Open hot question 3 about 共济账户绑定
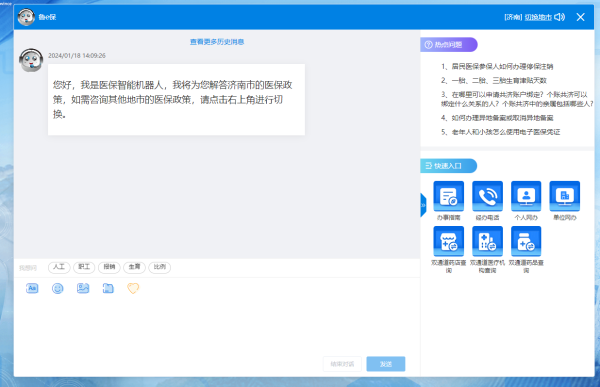The height and width of the screenshot is (387, 600). tap(517, 99)
